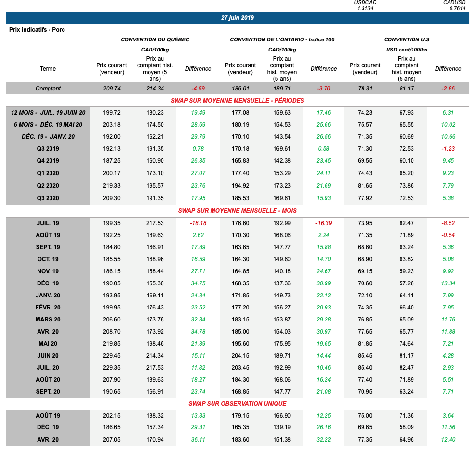Select the "Comptant" row label
The height and width of the screenshot is (450, 476).
click(x=48, y=89)
